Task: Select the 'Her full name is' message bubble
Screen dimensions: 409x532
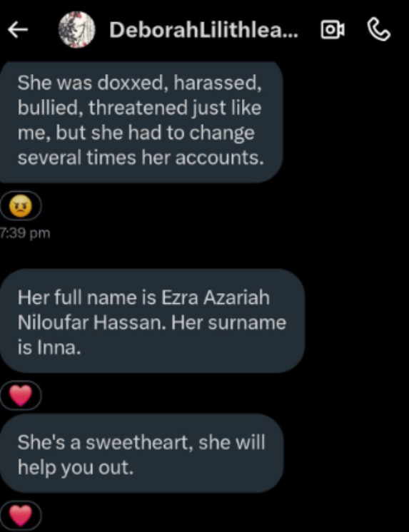Action: coord(152,321)
